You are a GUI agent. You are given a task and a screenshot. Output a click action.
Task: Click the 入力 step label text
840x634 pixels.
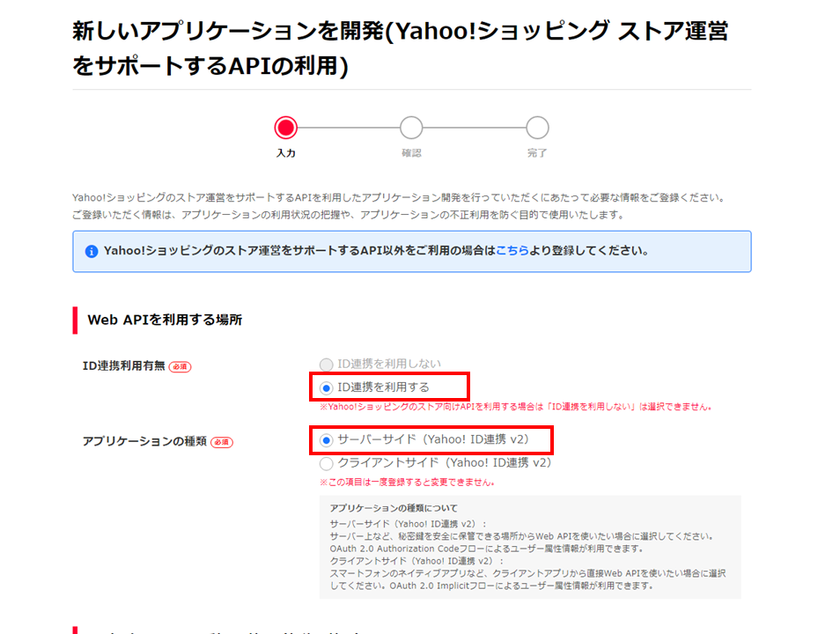[285, 153]
